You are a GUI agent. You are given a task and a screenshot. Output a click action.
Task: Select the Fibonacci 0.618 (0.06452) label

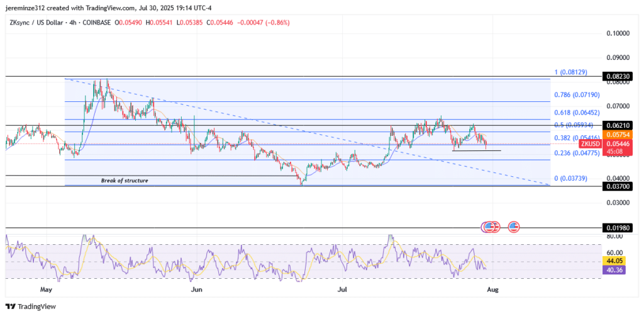click(x=577, y=112)
